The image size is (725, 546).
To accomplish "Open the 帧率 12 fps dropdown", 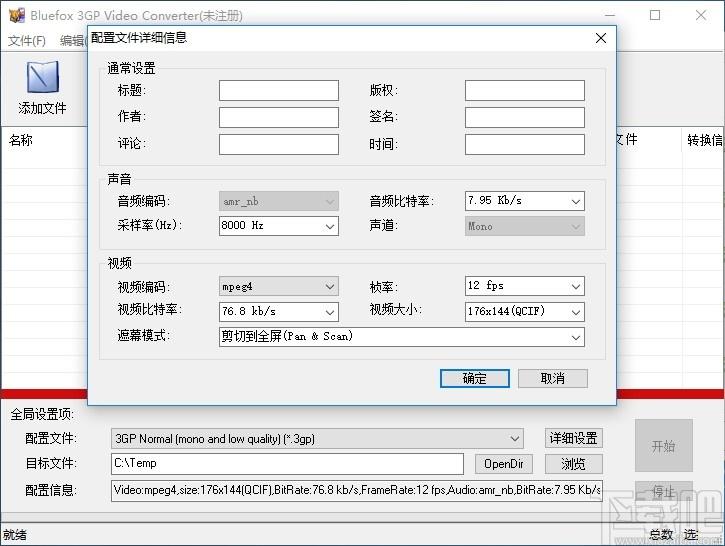I will coord(525,286).
